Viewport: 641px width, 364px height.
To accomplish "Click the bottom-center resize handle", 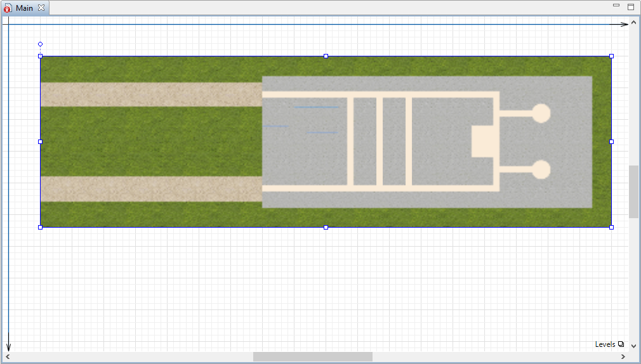I will point(326,227).
